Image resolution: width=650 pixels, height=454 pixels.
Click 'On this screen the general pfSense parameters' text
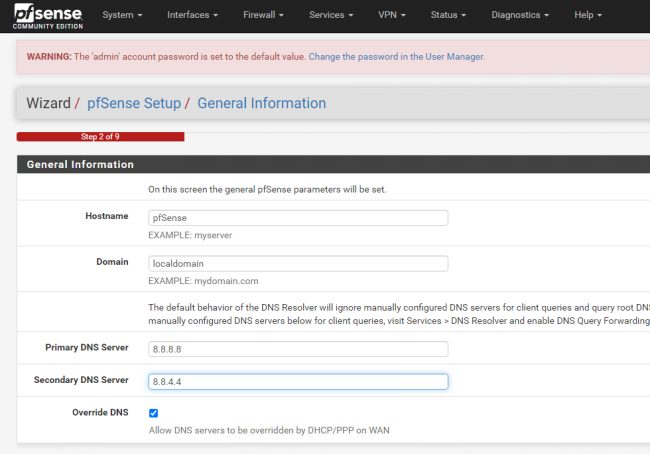[267, 189]
